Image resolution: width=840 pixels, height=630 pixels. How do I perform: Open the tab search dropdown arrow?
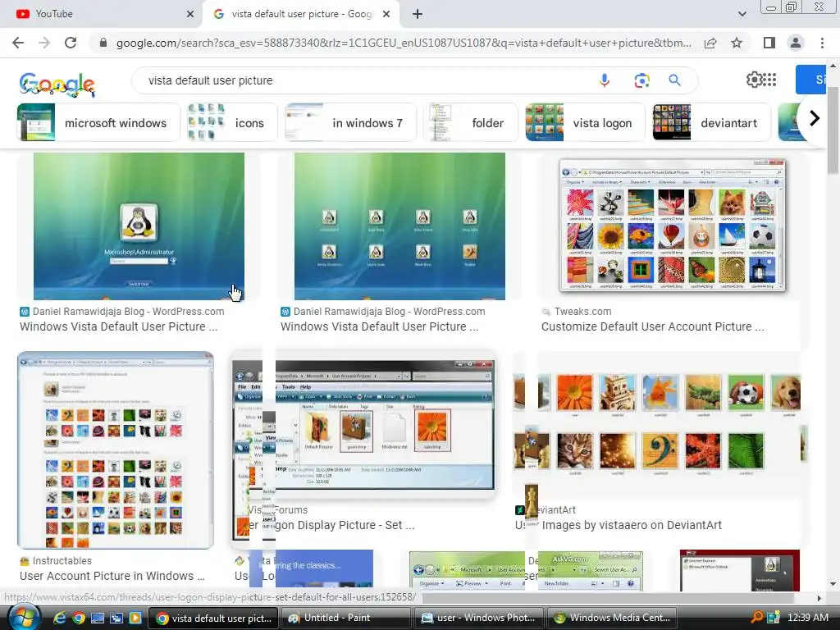(x=742, y=15)
